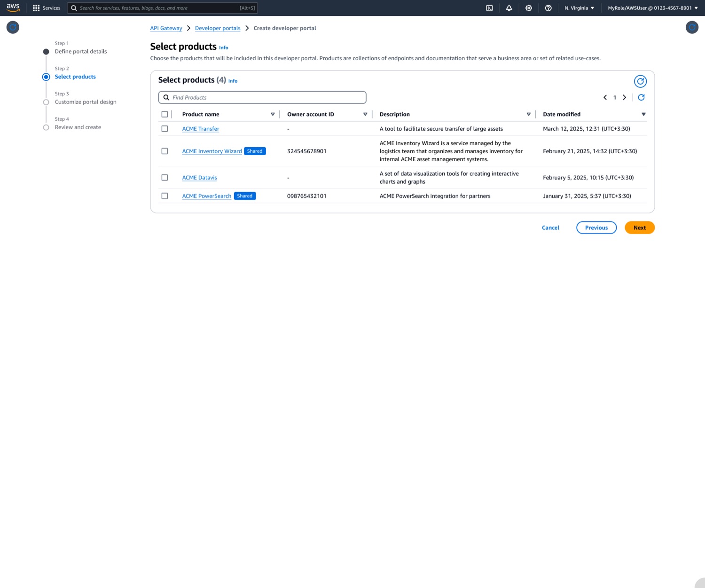Open the MyRole/AWSUser account dropdown
The height and width of the screenshot is (588, 705).
point(653,8)
